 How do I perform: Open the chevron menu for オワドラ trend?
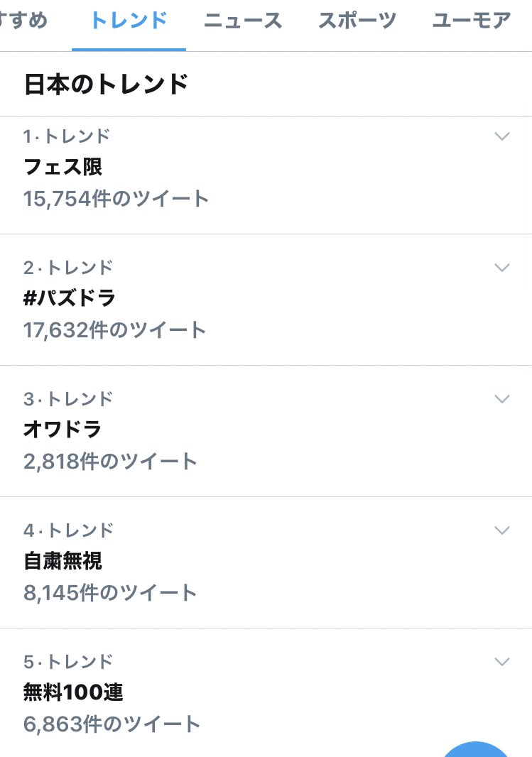pos(502,399)
